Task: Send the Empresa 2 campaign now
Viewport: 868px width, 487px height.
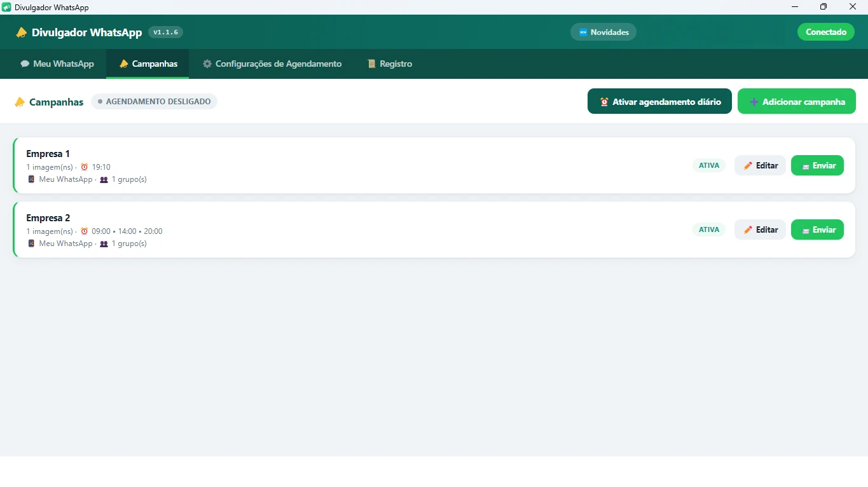Action: coord(817,230)
